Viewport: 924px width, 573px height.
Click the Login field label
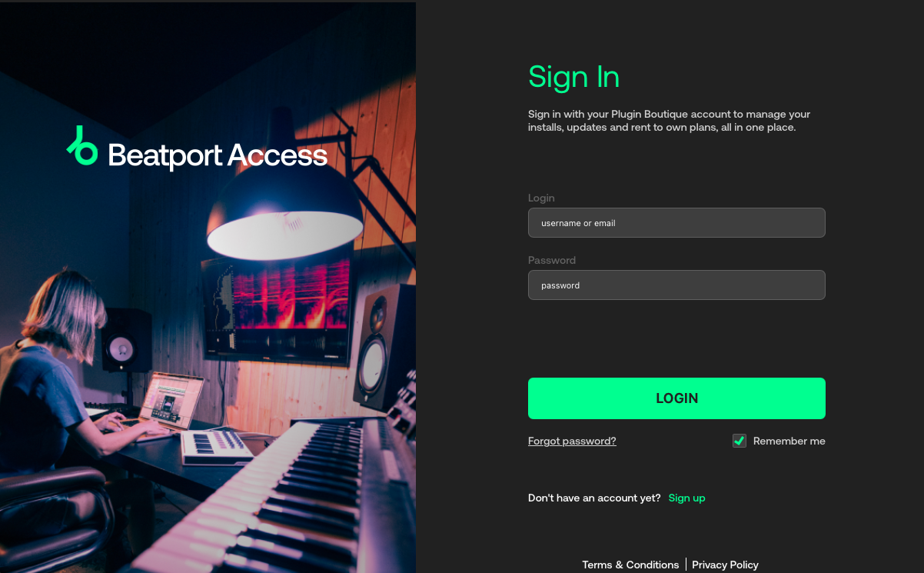[x=541, y=198]
